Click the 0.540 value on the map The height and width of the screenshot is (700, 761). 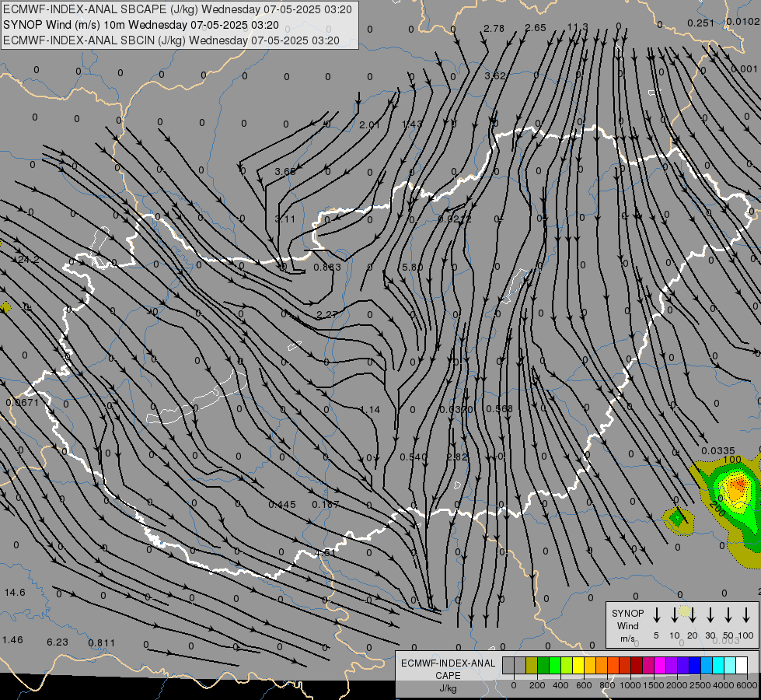click(414, 457)
